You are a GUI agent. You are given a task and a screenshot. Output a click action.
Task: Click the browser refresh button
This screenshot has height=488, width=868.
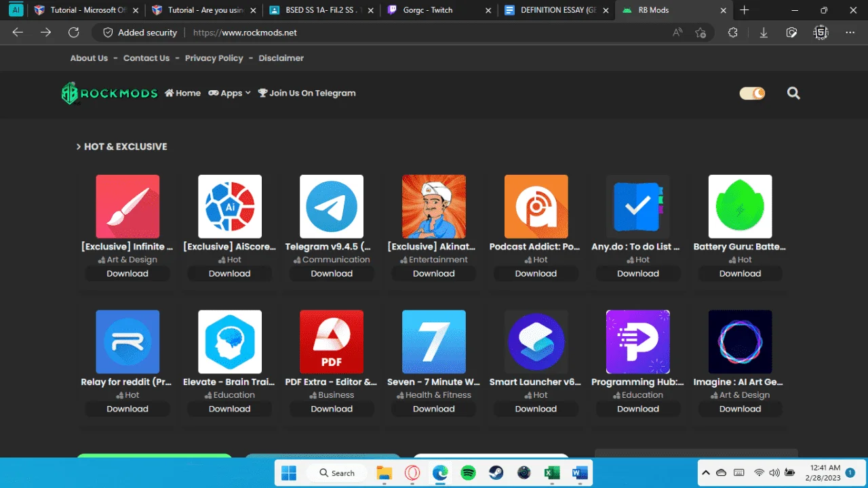(x=74, y=33)
